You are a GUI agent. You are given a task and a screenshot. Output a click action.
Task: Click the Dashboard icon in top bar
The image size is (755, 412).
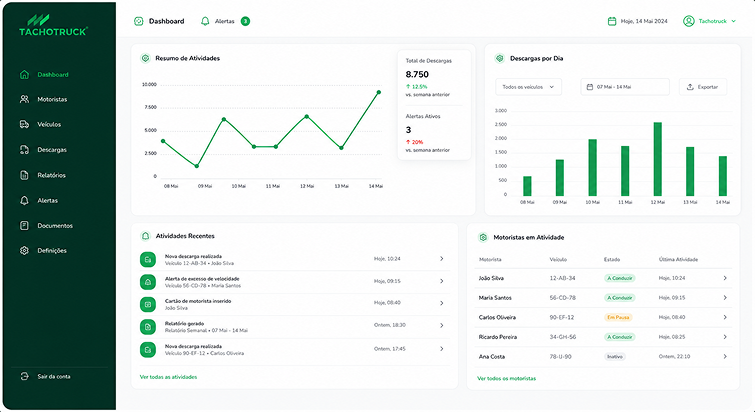pos(139,21)
